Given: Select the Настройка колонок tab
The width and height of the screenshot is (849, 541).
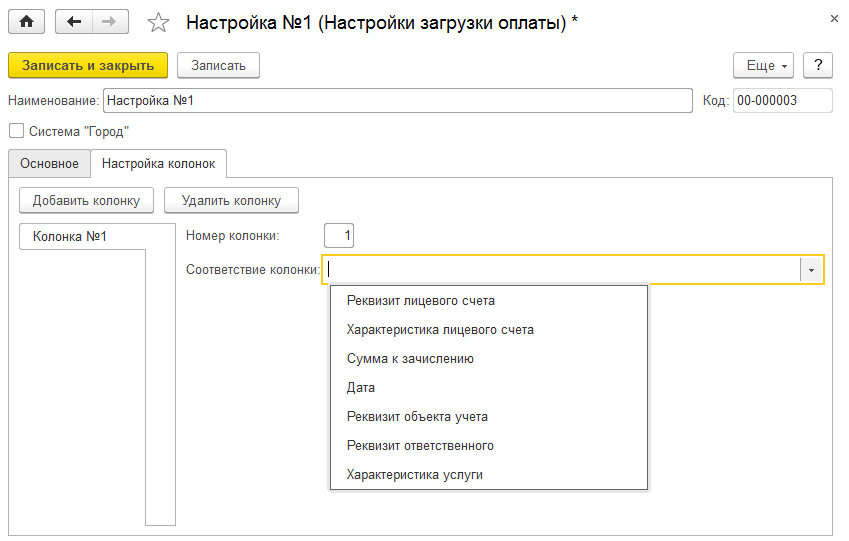Looking at the screenshot, I should [x=159, y=164].
